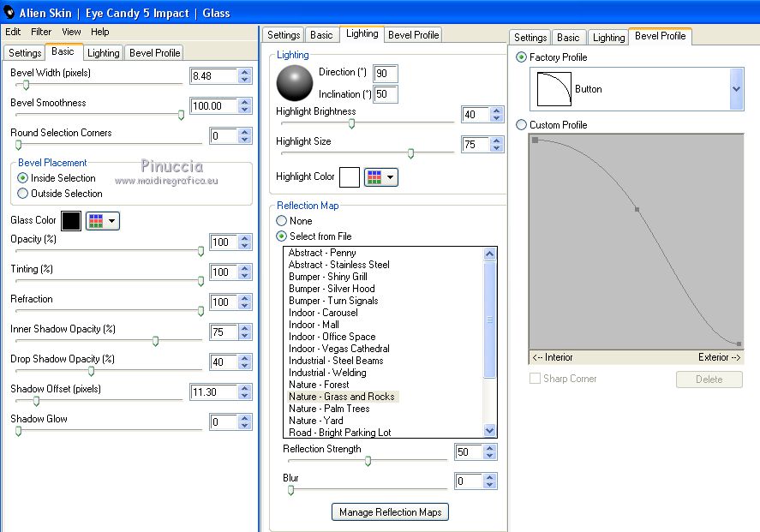Open the View menu
This screenshot has height=532, width=760.
[x=71, y=32]
